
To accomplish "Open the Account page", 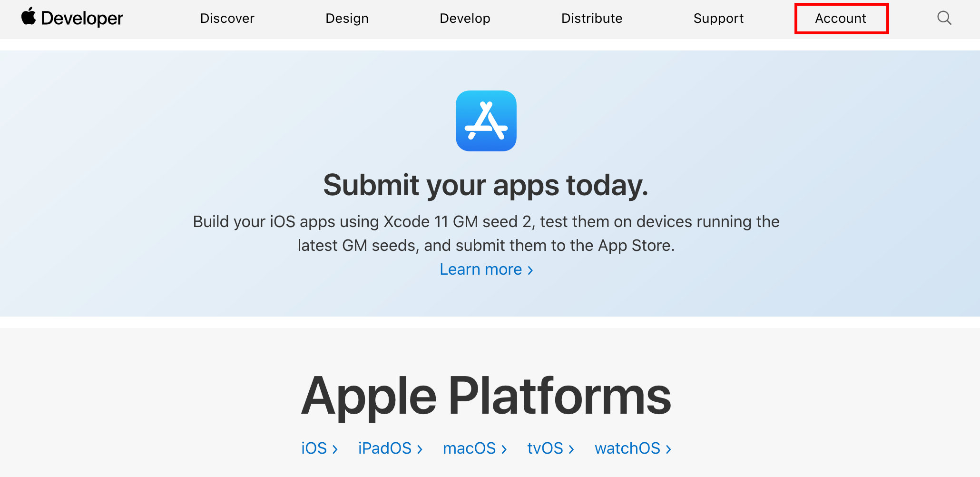I will pos(841,18).
